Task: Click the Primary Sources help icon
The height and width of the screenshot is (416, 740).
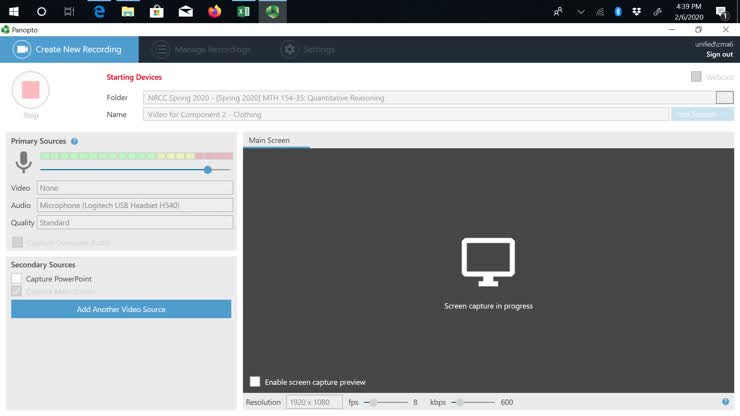Action: (x=75, y=142)
